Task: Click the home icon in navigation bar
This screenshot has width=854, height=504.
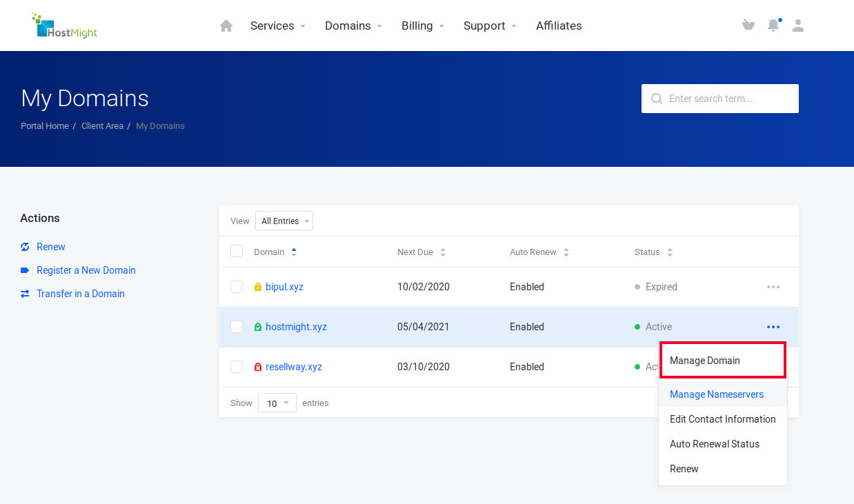Action: pos(226,26)
